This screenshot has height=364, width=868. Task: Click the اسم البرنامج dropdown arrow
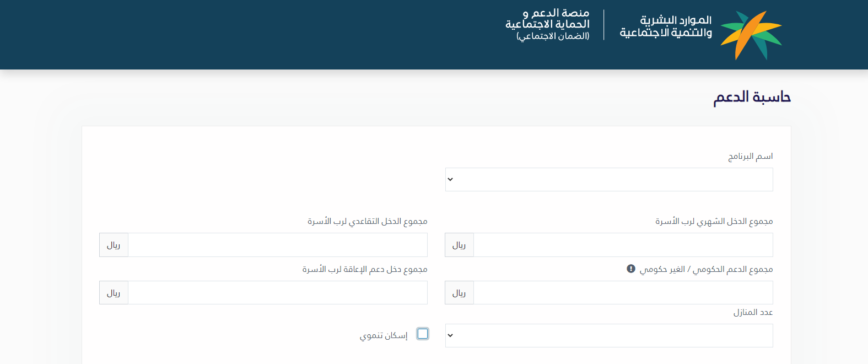[x=450, y=179]
